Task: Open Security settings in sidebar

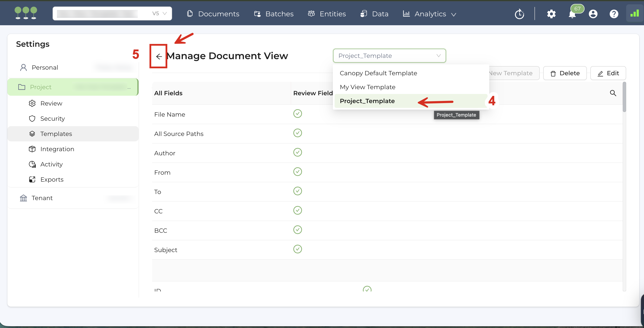Action: (53, 119)
